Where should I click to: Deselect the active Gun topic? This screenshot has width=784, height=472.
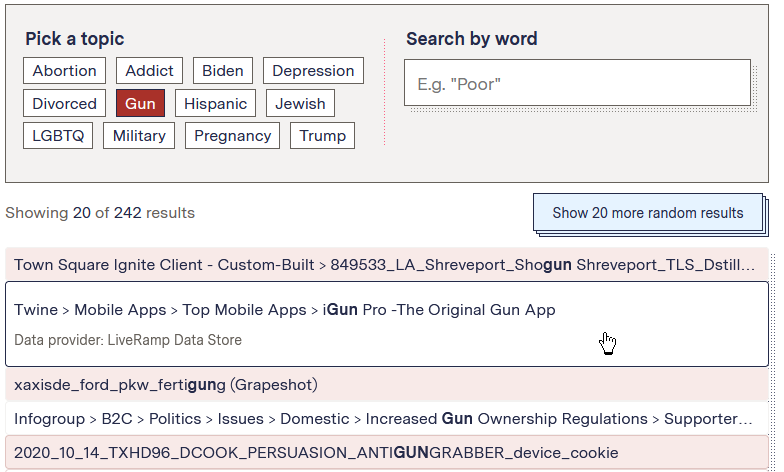140,104
